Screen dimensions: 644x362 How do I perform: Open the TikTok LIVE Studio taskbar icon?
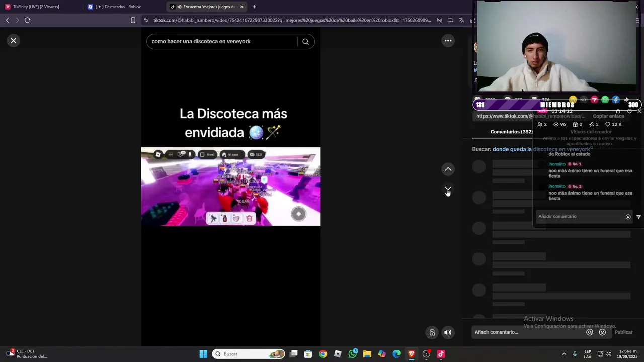pos(441,354)
